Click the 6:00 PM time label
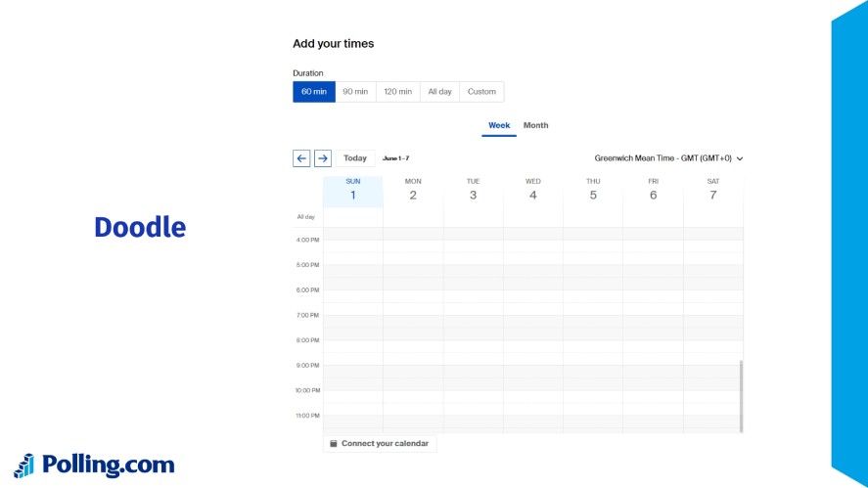 308,289
